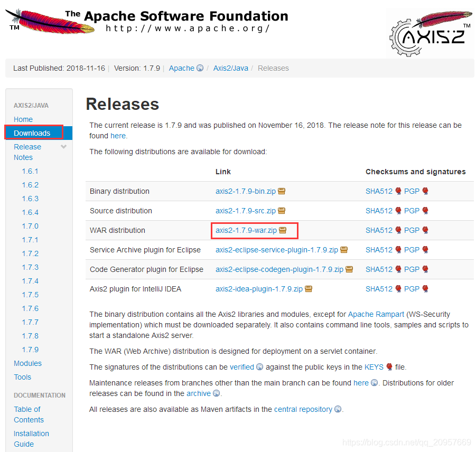Open Table of Contents documentation link

tap(29, 415)
